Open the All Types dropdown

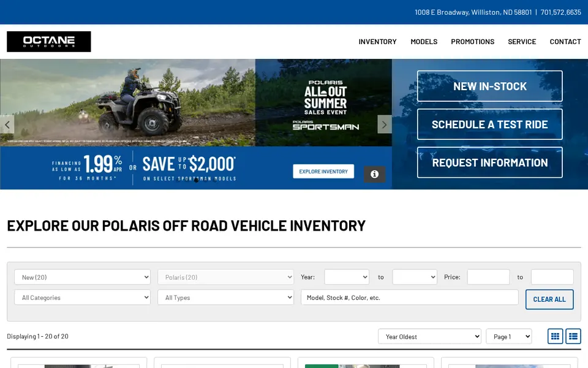pyautogui.click(x=225, y=297)
